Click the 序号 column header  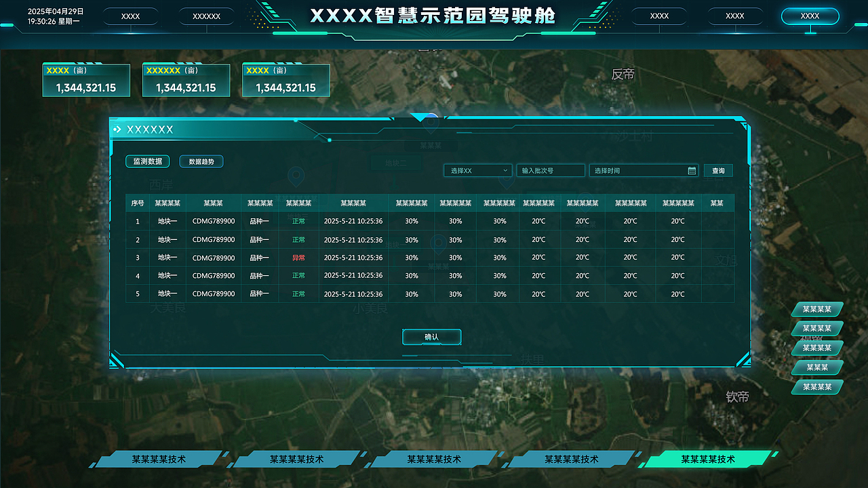click(138, 203)
